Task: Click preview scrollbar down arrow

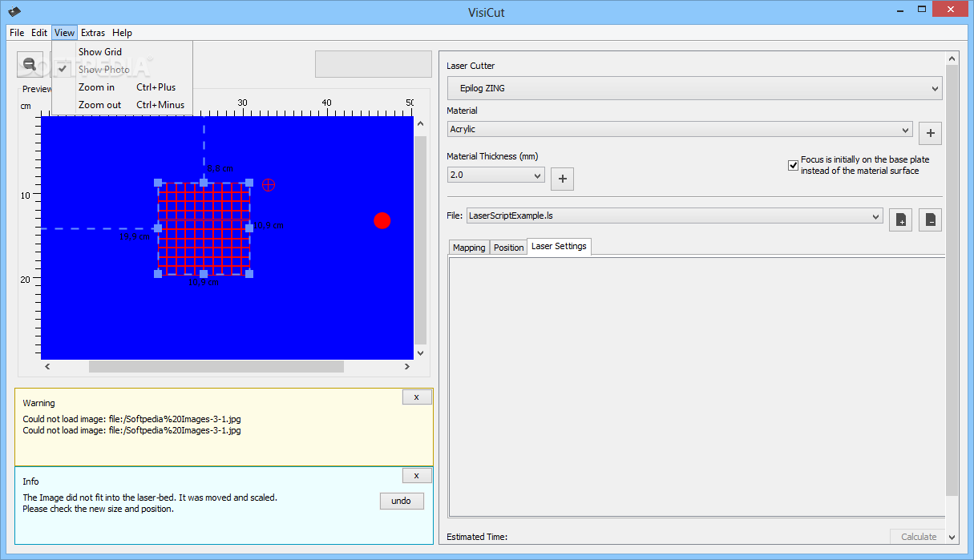Action: point(420,353)
